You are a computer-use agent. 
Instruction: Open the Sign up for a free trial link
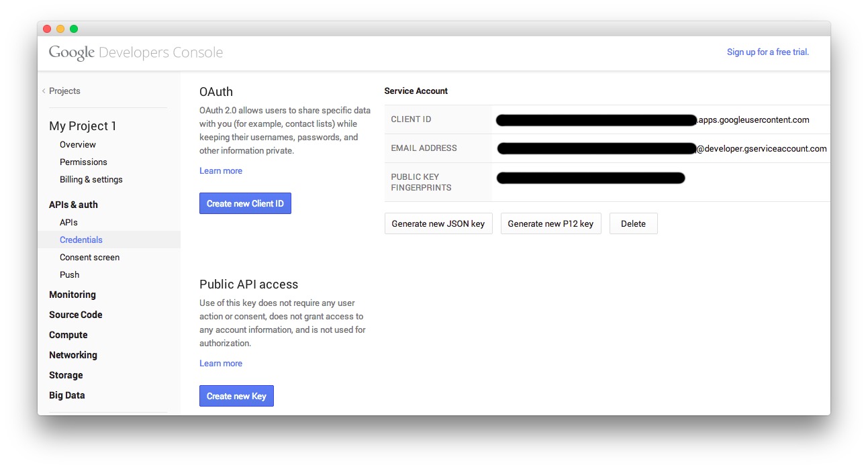768,52
